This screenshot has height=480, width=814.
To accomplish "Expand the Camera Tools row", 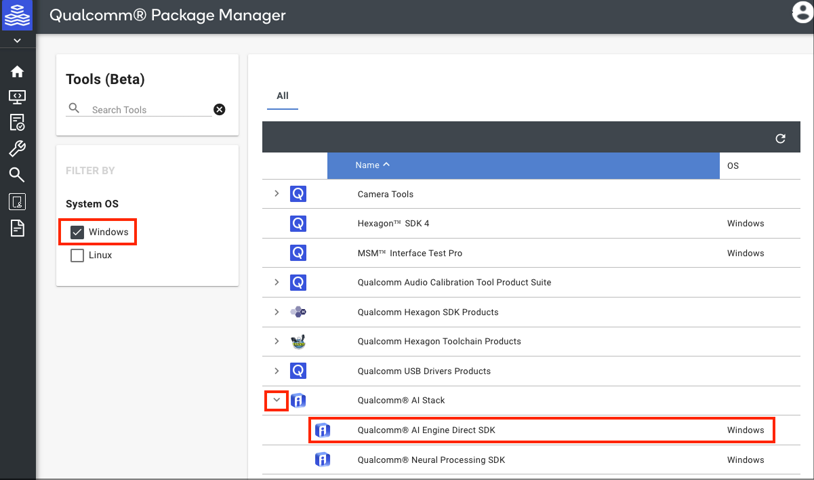I will pyautogui.click(x=277, y=194).
